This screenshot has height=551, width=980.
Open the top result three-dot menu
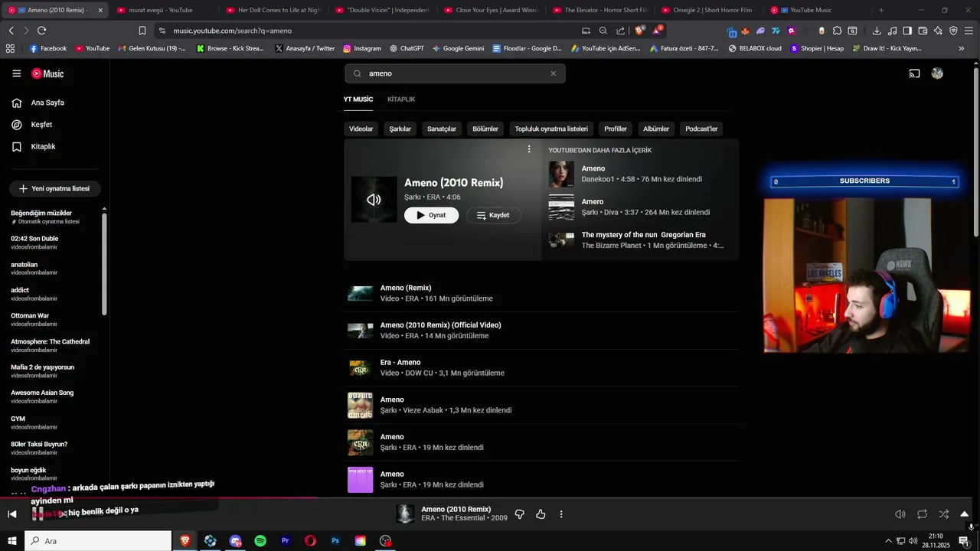[x=529, y=149]
